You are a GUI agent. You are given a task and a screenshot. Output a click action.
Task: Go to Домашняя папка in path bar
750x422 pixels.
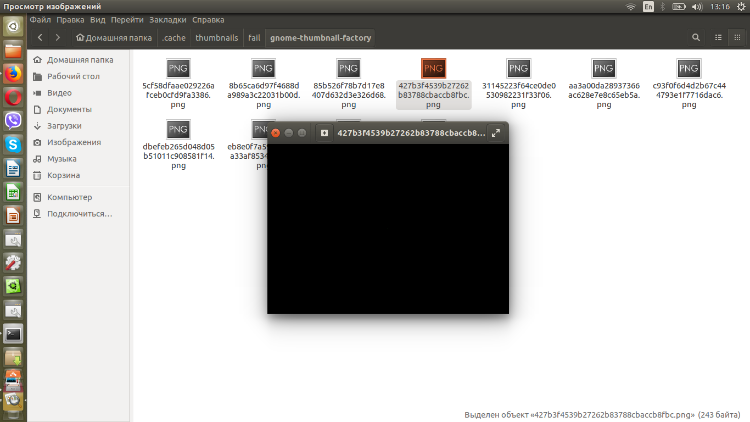click(x=113, y=38)
